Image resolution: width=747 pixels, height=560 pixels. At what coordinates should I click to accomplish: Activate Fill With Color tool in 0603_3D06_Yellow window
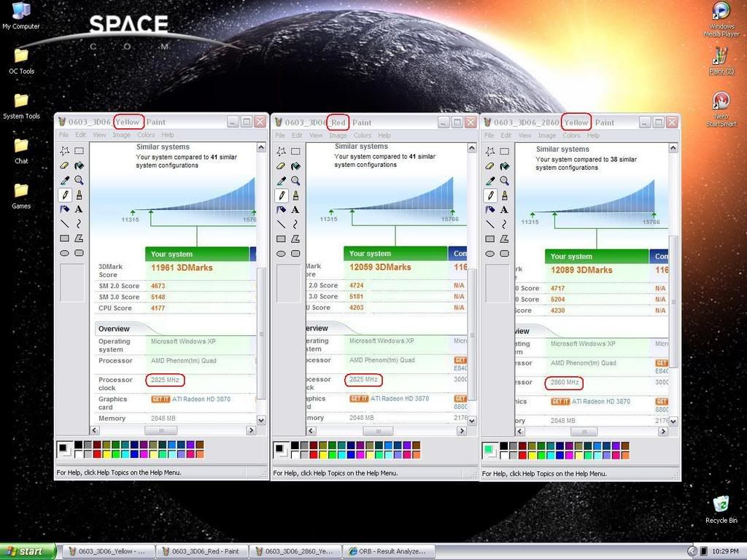(79, 166)
